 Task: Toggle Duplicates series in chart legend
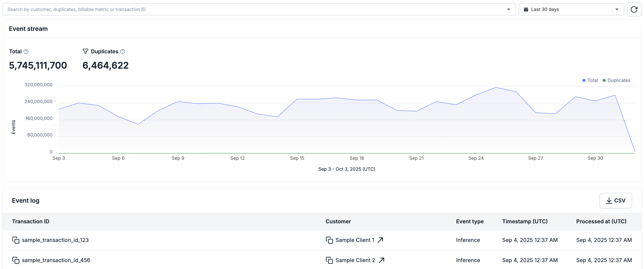(x=616, y=80)
